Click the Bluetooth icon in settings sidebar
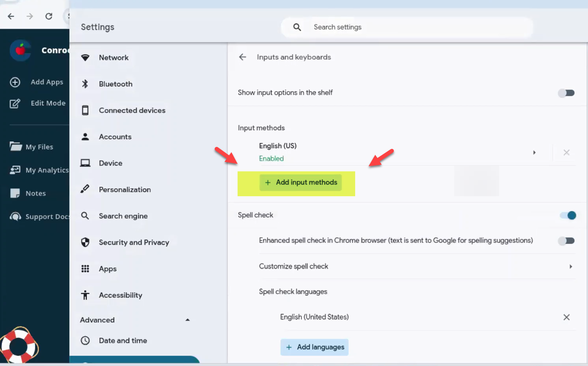The image size is (588, 366). coord(85,84)
